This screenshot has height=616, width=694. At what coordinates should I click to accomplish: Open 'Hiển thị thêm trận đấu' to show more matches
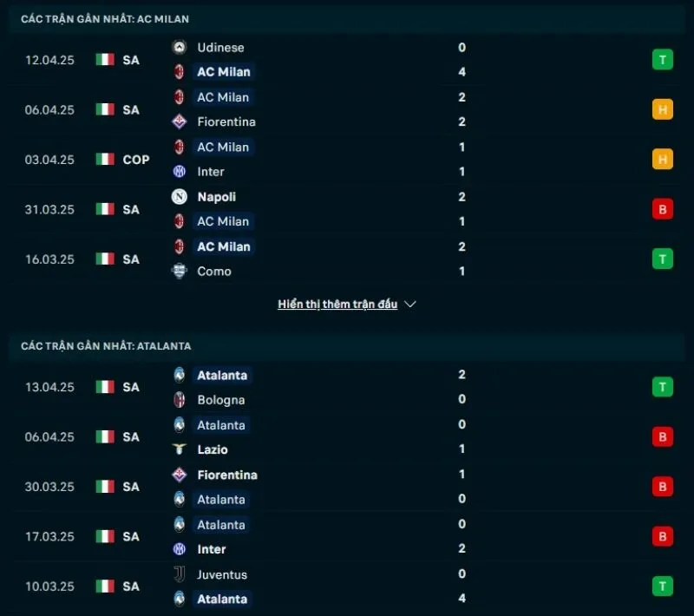[338, 305]
